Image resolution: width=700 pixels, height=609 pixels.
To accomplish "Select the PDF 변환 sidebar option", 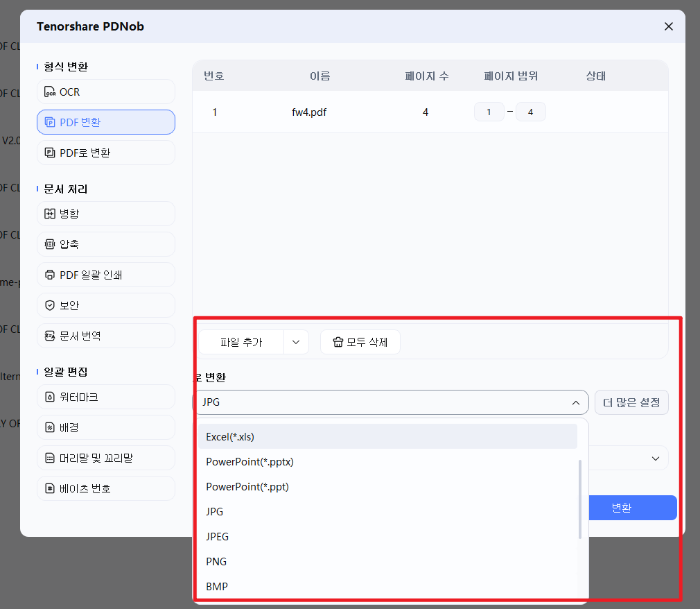I will (x=106, y=122).
